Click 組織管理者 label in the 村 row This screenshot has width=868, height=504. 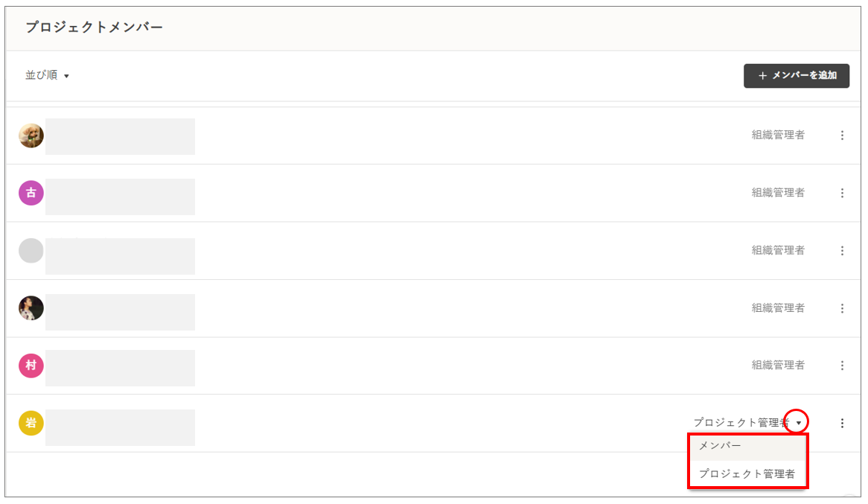(x=778, y=366)
